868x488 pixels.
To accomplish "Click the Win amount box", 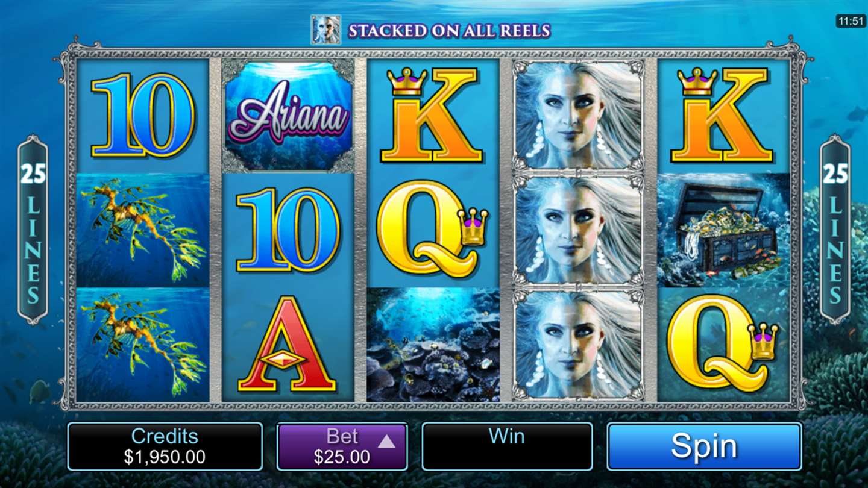I will pyautogui.click(x=507, y=446).
